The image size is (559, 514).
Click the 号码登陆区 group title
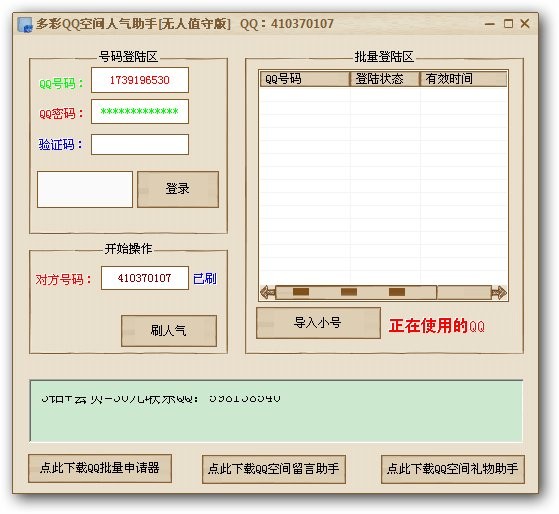[x=128, y=57]
